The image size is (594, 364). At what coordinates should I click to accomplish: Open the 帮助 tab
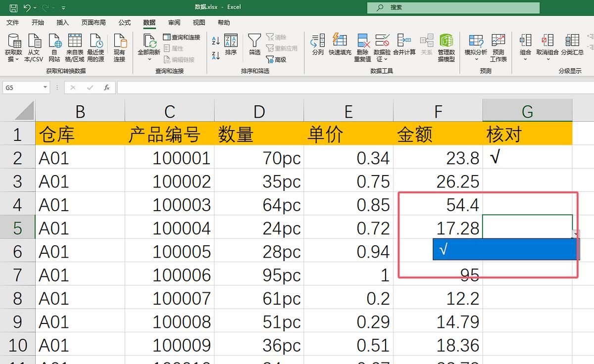224,23
